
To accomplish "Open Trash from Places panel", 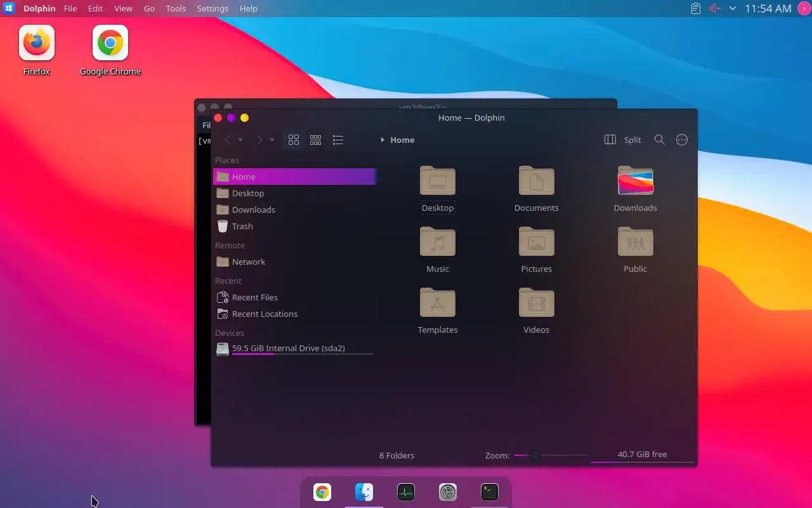I will click(x=295, y=226).
